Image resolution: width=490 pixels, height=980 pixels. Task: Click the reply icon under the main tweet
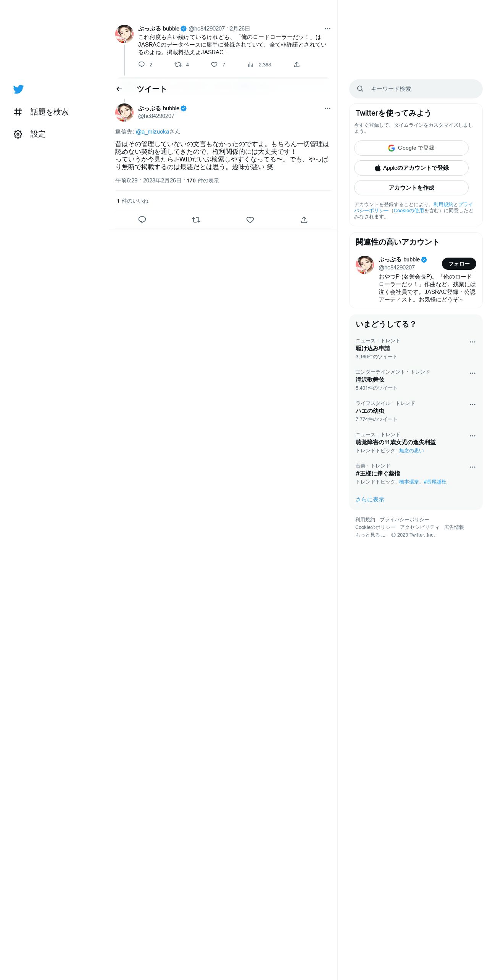pos(142,220)
